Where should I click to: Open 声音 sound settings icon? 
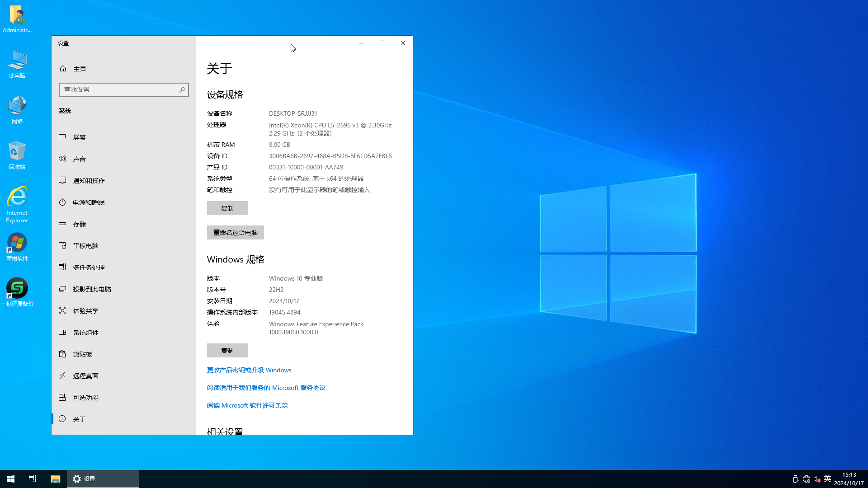pyautogui.click(x=62, y=159)
